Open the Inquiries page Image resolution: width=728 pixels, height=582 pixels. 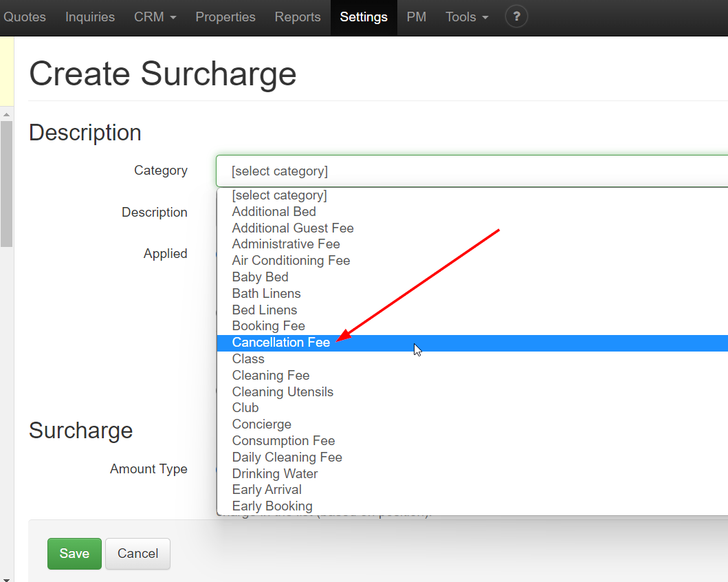click(x=89, y=17)
